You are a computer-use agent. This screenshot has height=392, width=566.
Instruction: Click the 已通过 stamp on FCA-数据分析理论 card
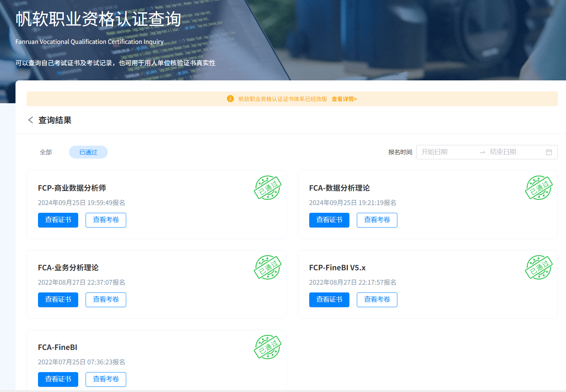coord(539,188)
